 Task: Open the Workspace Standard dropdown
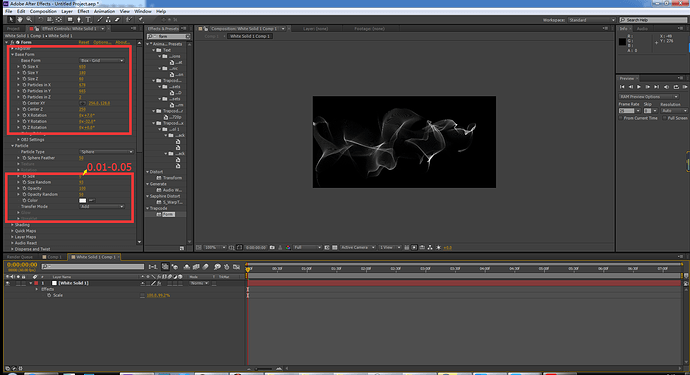[x=591, y=20]
